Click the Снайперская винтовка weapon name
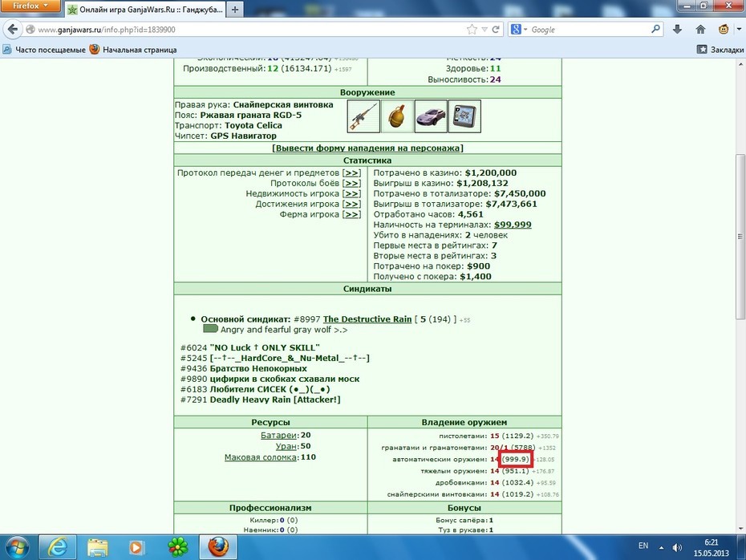Image resolution: width=746 pixels, height=560 pixels. pyautogui.click(x=283, y=104)
